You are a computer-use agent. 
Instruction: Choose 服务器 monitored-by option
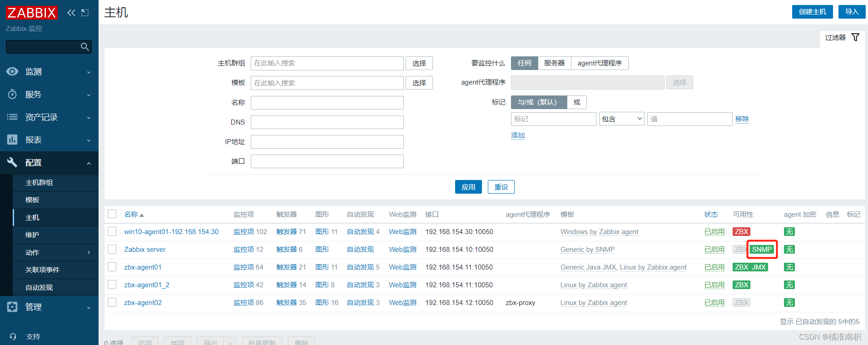pos(555,63)
